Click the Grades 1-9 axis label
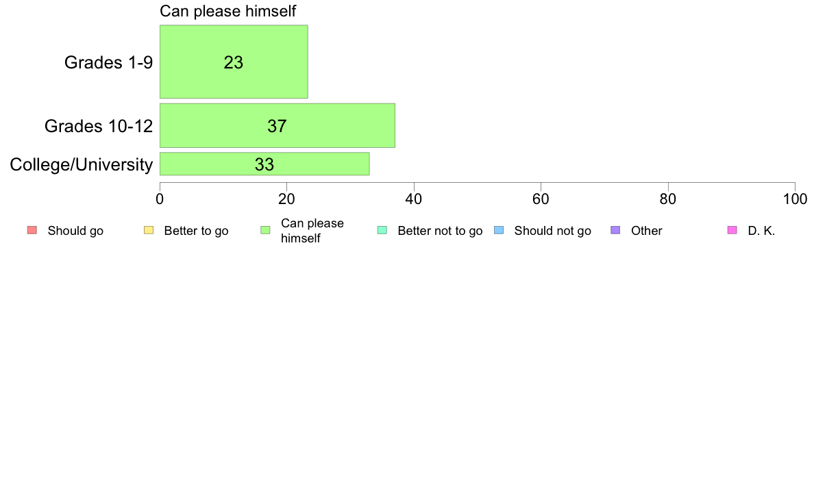 [x=108, y=62]
